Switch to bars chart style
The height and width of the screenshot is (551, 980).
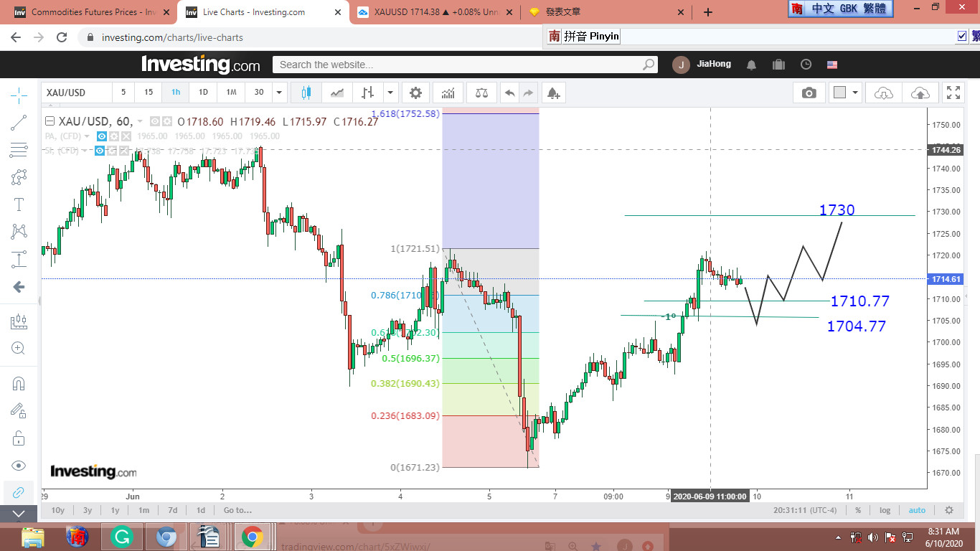(x=368, y=93)
